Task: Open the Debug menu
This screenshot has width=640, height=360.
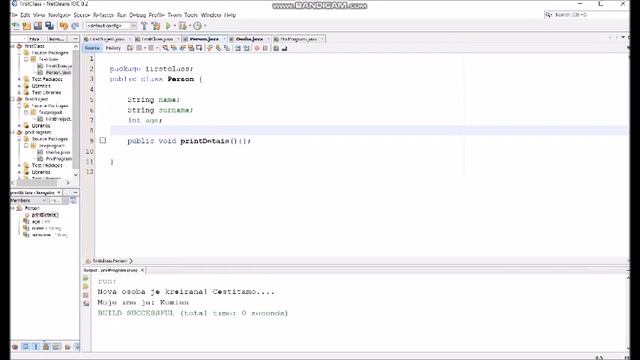Action: click(x=138, y=15)
